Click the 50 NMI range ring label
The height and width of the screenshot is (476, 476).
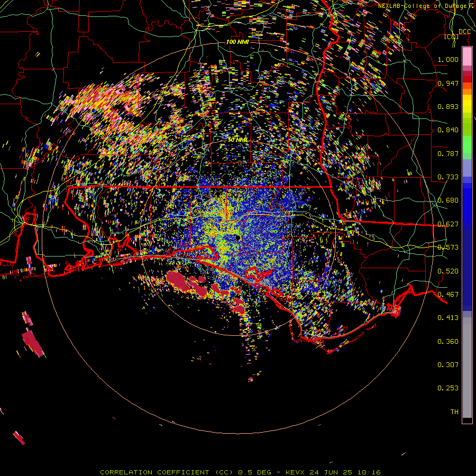(x=238, y=140)
